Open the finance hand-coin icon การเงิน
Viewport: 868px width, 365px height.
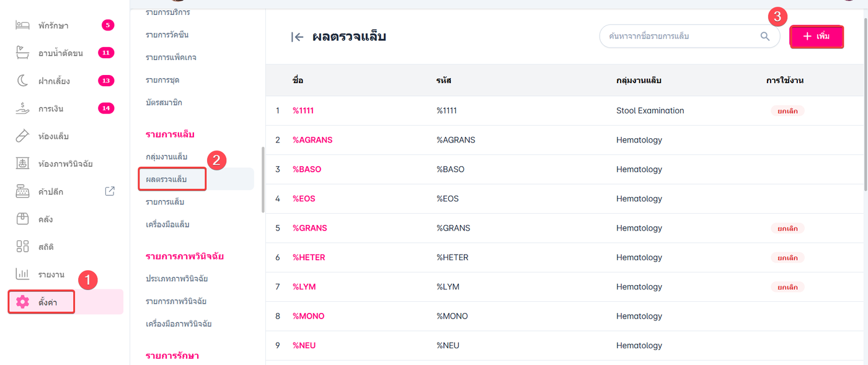pyautogui.click(x=22, y=108)
